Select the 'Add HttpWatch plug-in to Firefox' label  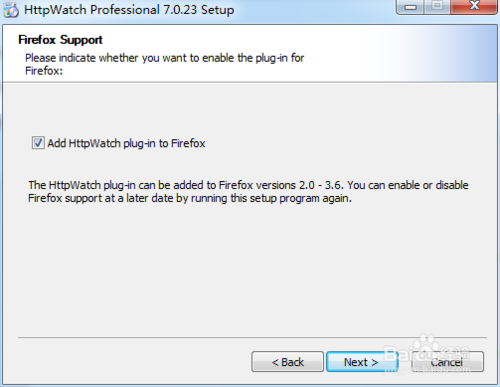(x=126, y=143)
